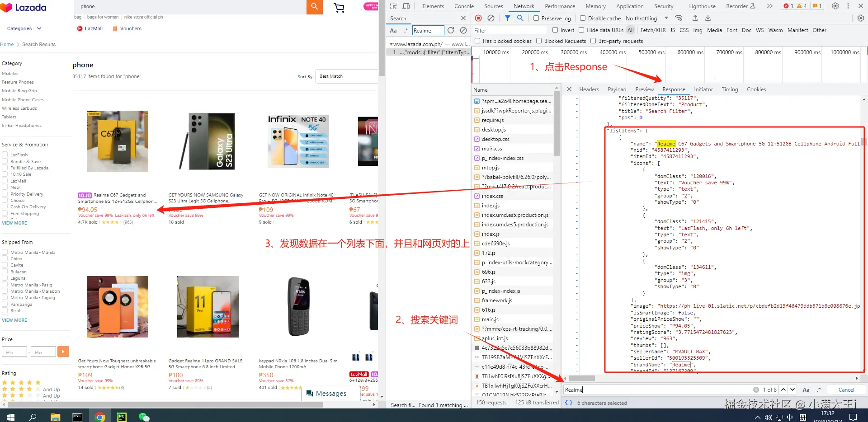This screenshot has width=868, height=422.
Task: Show more DevTools tabs with double chevron
Action: click(x=769, y=6)
